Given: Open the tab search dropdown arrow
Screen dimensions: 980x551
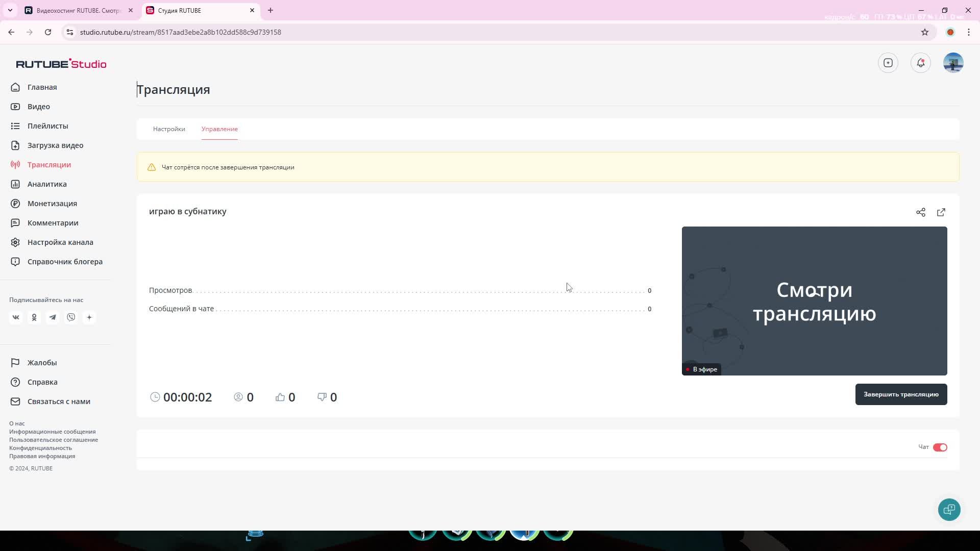Looking at the screenshot, I should [x=10, y=10].
